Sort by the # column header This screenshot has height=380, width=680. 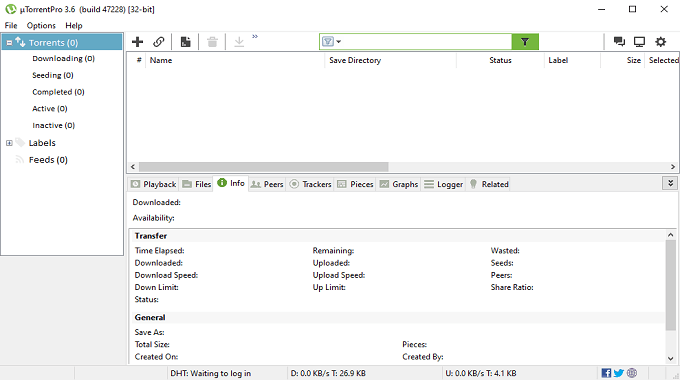pos(139,60)
